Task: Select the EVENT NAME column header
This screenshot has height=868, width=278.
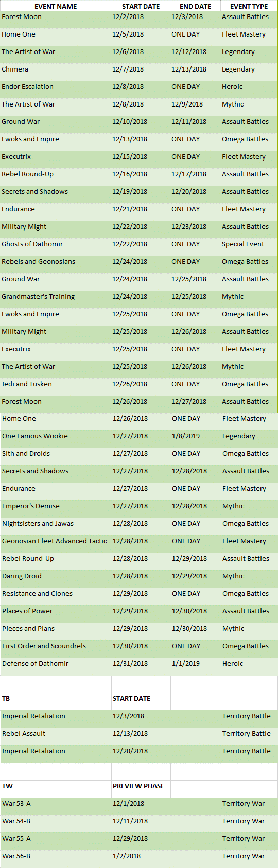Action: (x=56, y=6)
